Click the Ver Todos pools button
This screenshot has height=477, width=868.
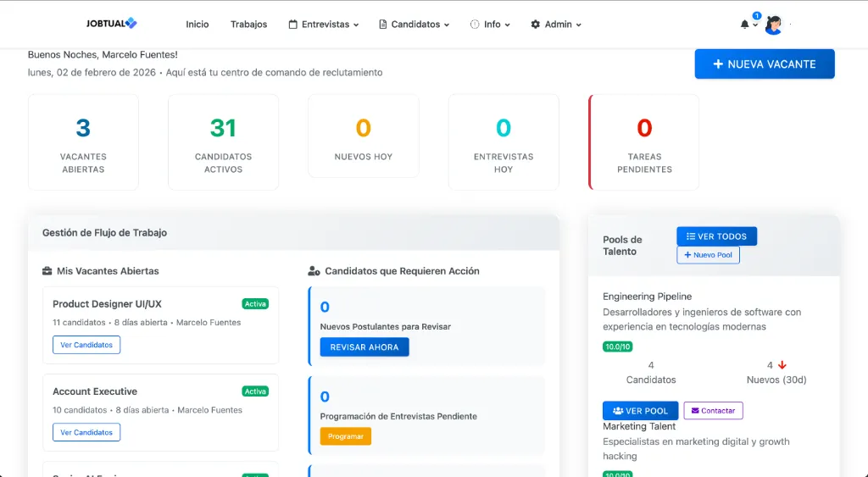click(716, 236)
